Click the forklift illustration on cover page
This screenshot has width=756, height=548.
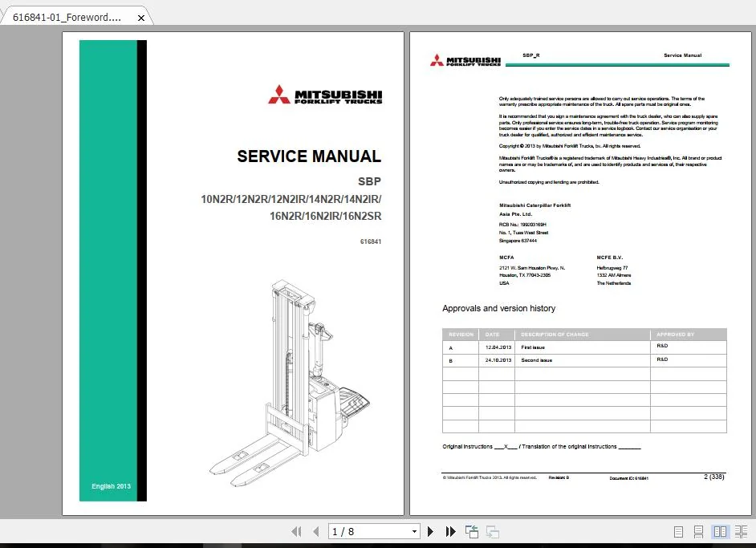click(x=290, y=382)
